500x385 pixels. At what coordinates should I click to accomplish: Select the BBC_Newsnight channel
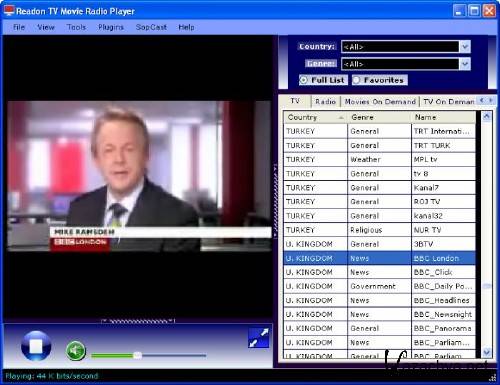coord(379,314)
